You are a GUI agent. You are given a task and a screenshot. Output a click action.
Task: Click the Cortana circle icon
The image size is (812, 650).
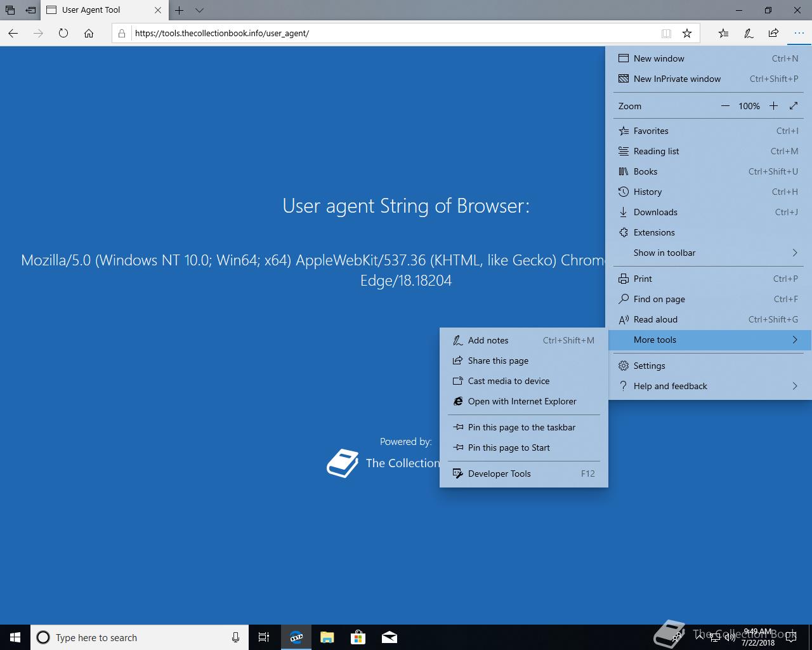[x=43, y=637]
